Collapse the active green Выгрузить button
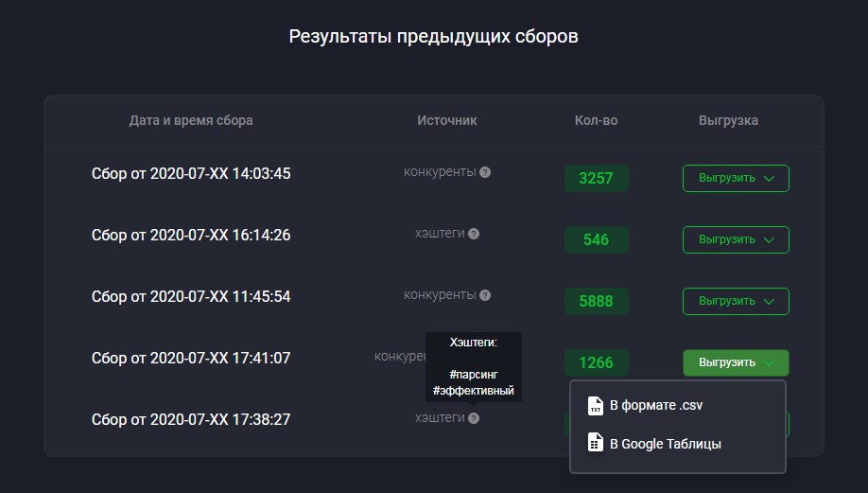Image resolution: width=868 pixels, height=493 pixels. (736, 362)
